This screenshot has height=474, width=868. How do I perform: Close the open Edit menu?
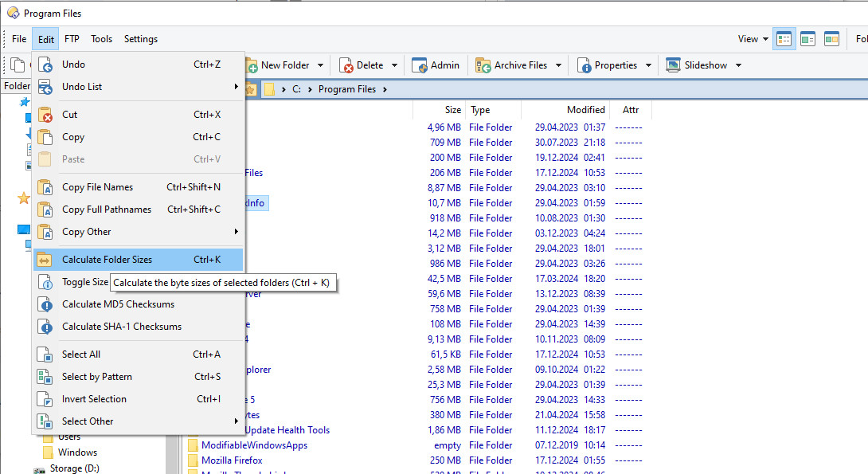(46, 39)
